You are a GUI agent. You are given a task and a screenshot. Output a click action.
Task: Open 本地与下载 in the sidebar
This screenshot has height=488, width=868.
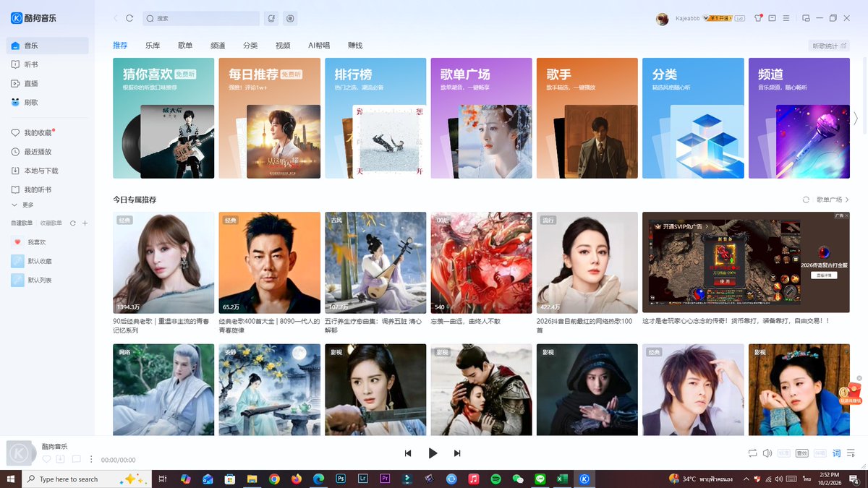[x=48, y=171]
